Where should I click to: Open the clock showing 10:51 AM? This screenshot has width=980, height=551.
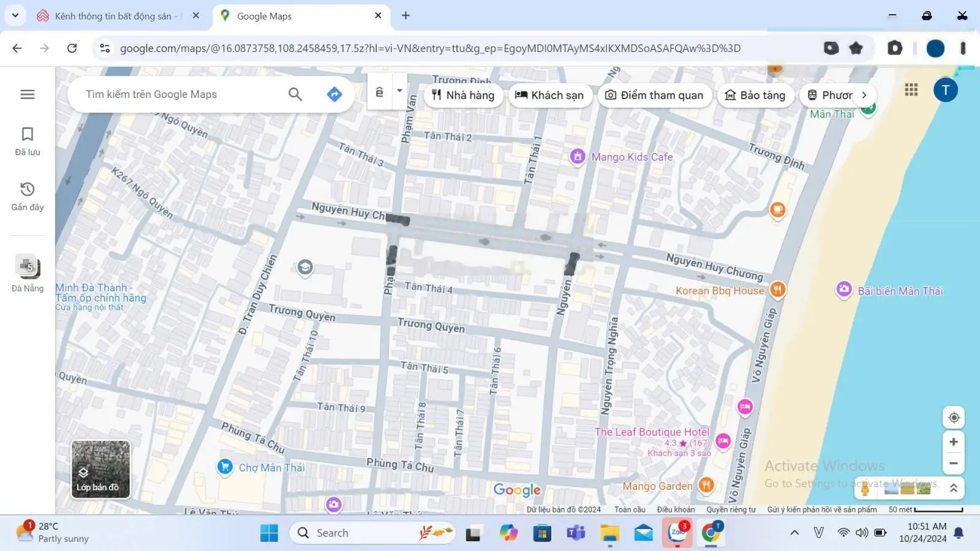(922, 532)
